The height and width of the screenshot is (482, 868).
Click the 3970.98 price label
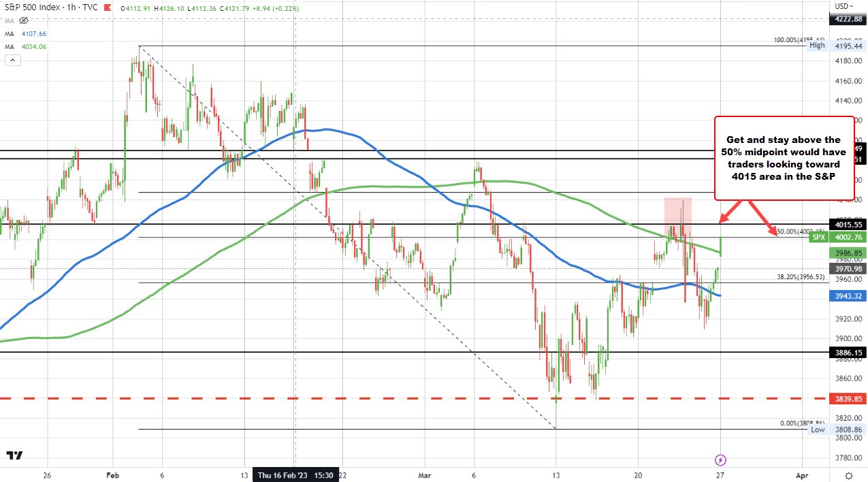coord(847,269)
